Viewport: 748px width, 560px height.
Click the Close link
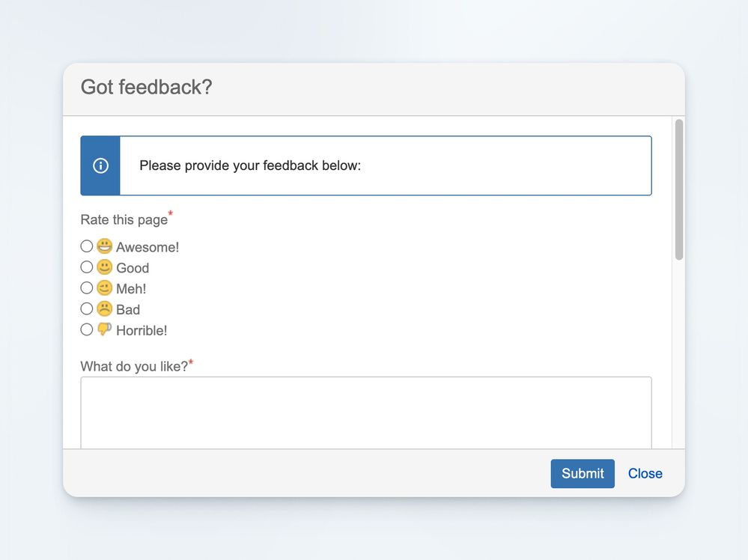(x=645, y=473)
